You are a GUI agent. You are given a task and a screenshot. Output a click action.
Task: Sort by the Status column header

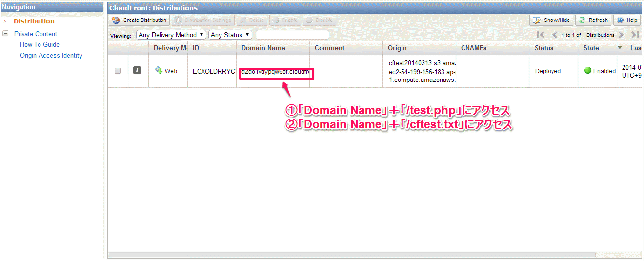[553, 48]
